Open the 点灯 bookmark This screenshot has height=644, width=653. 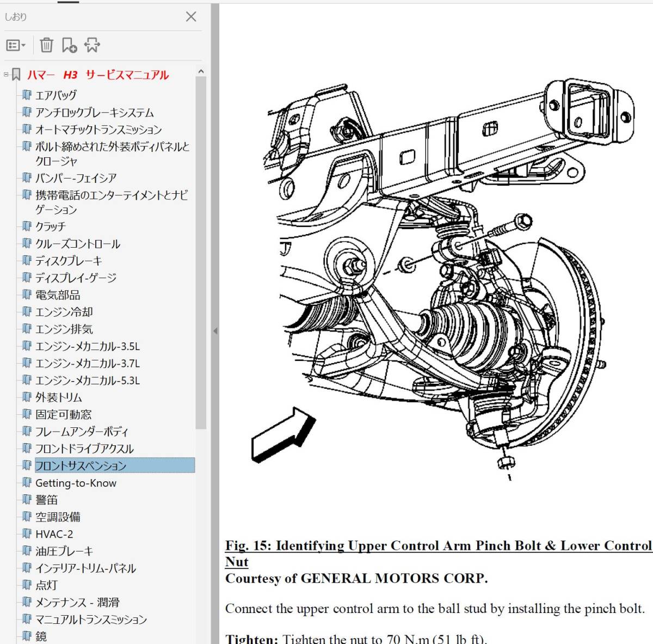point(46,585)
